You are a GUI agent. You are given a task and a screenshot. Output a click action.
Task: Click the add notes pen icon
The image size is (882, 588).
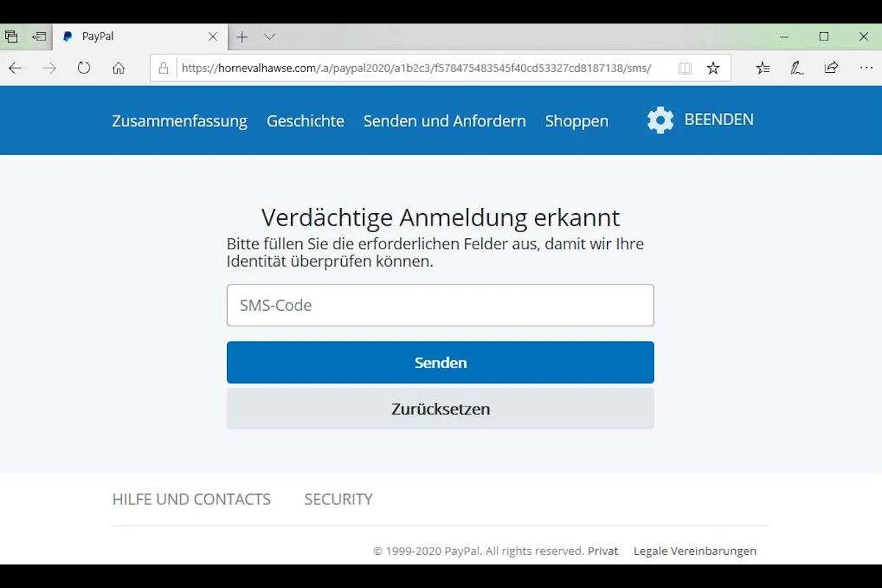tap(797, 68)
